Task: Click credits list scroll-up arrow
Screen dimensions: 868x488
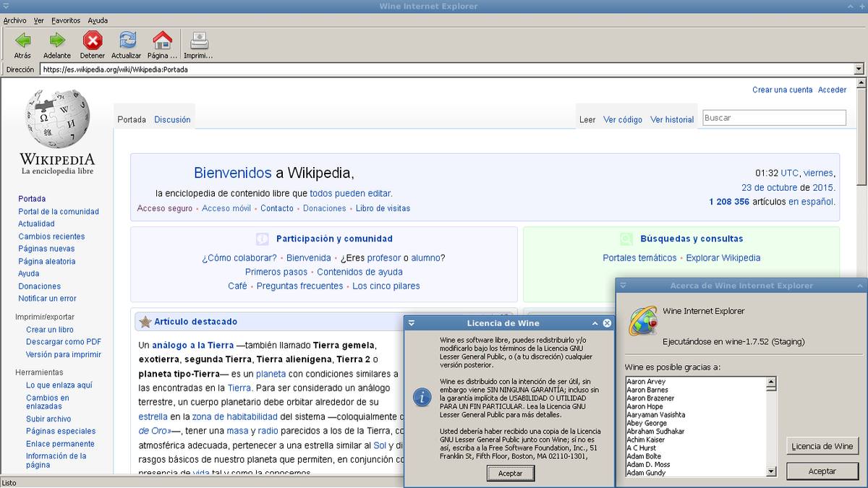Action: point(771,382)
